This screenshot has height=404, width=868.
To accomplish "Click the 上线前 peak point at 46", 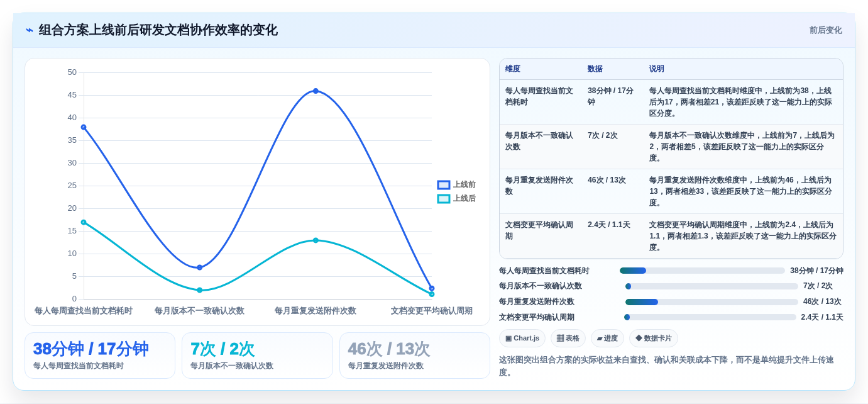I will pos(316,91).
